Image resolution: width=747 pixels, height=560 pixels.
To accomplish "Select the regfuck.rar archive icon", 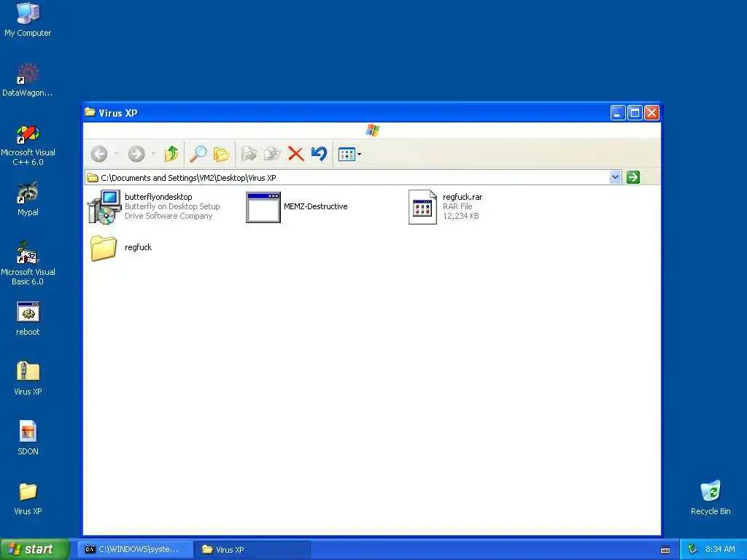I will (x=422, y=207).
